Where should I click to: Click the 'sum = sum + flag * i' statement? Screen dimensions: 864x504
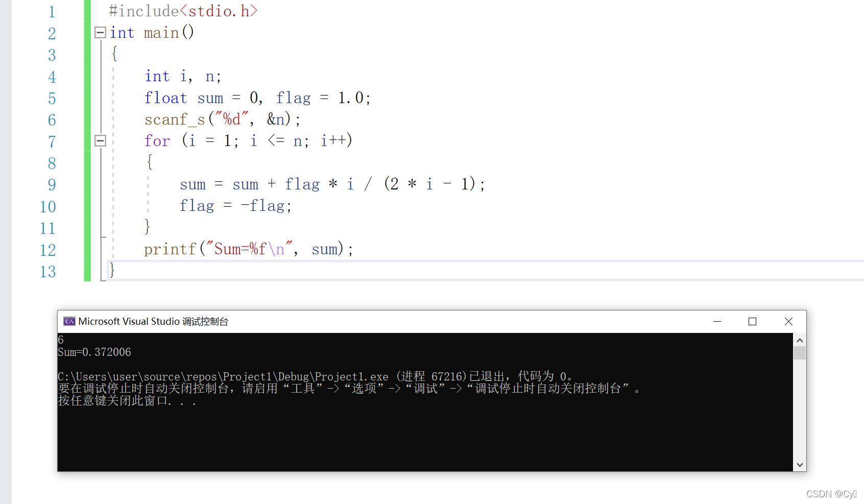click(332, 184)
